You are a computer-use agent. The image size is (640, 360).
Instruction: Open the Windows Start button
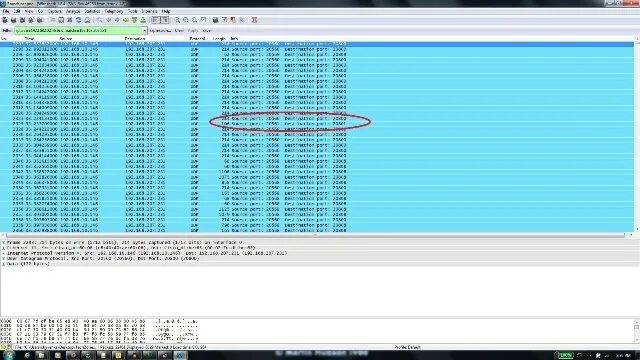pyautogui.click(x=9, y=356)
